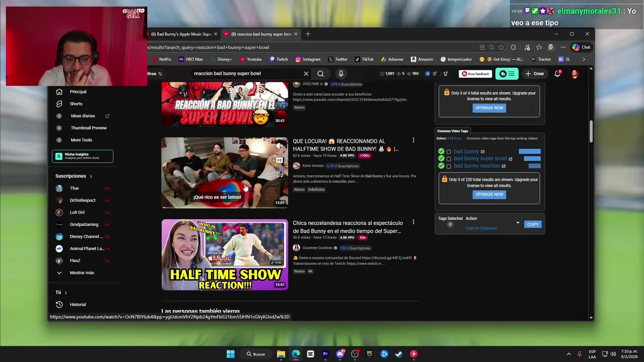The image size is (644, 362).
Task: Open browser extensions puzzle icon
Action: [513, 47]
